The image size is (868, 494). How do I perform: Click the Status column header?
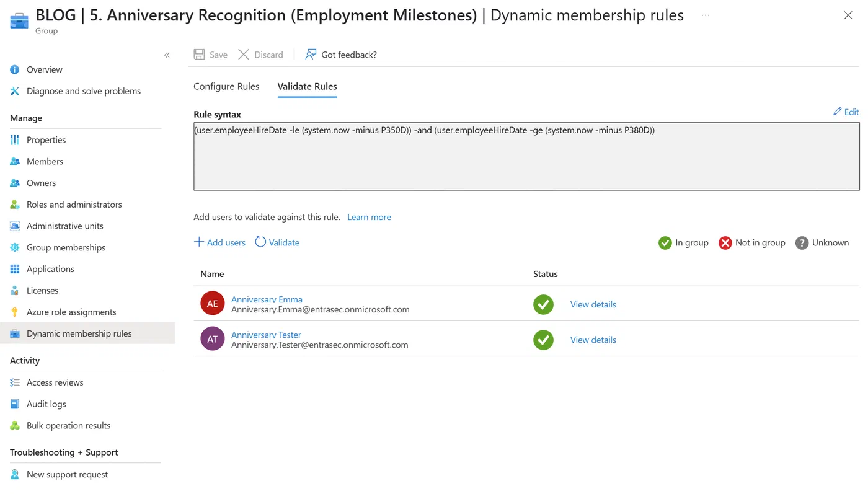pyautogui.click(x=546, y=274)
